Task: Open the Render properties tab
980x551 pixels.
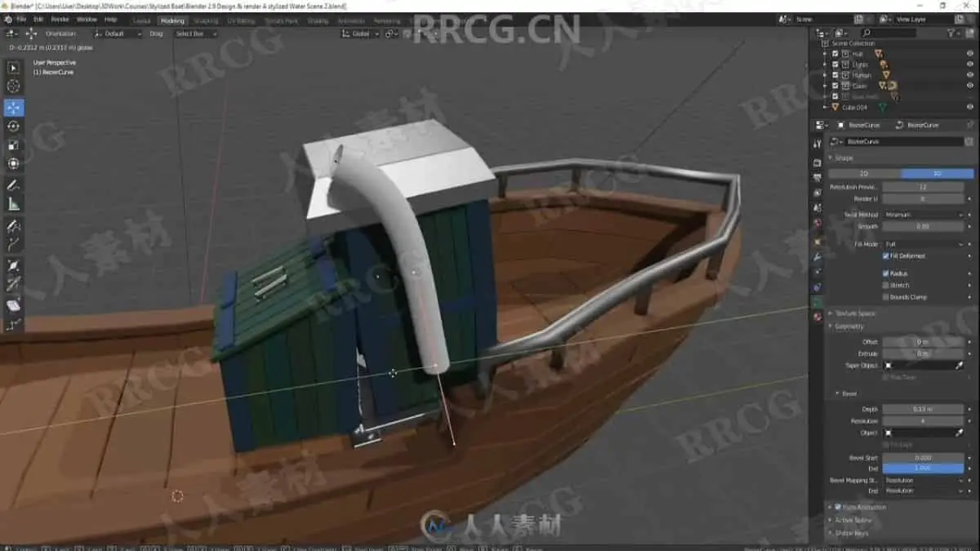Action: pos(817,162)
